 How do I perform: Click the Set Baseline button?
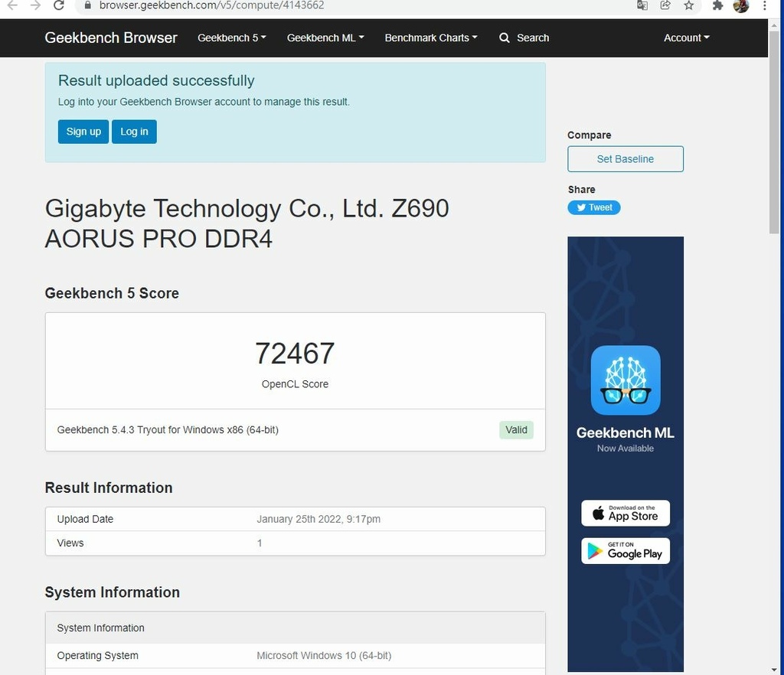[626, 159]
